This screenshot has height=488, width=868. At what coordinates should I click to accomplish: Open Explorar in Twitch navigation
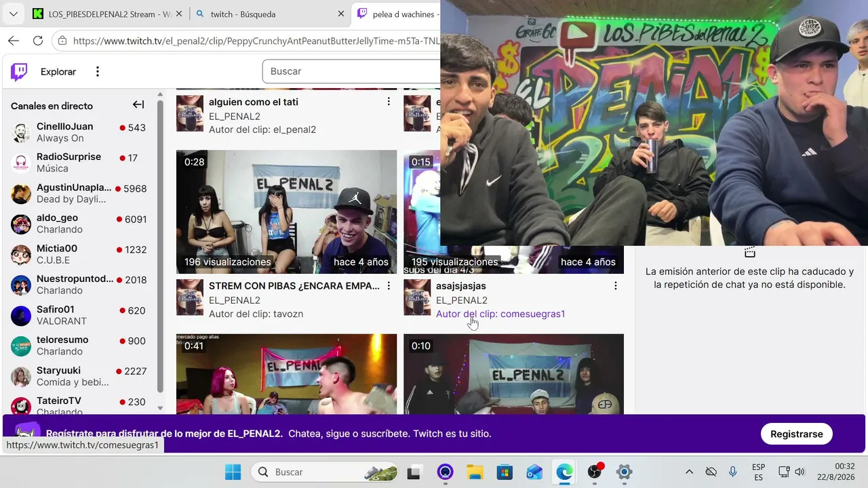tap(58, 71)
